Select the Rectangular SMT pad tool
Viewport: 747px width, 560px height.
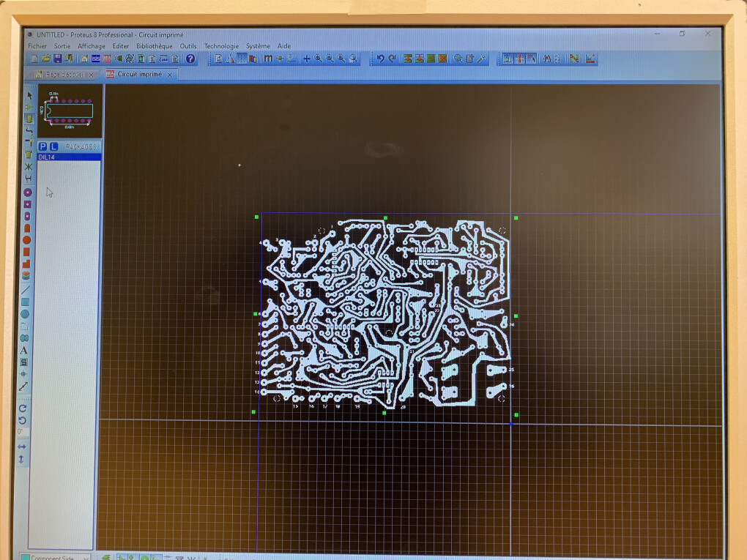click(26, 252)
